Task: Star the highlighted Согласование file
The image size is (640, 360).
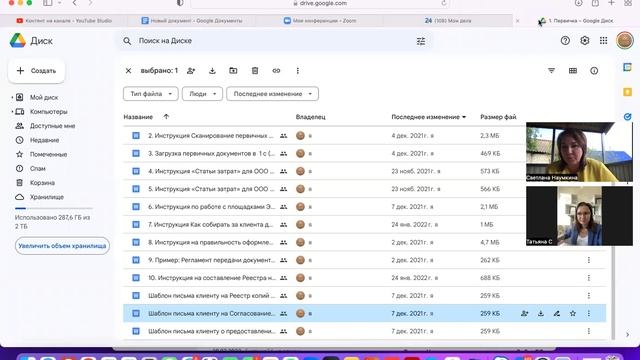Action: click(x=573, y=313)
